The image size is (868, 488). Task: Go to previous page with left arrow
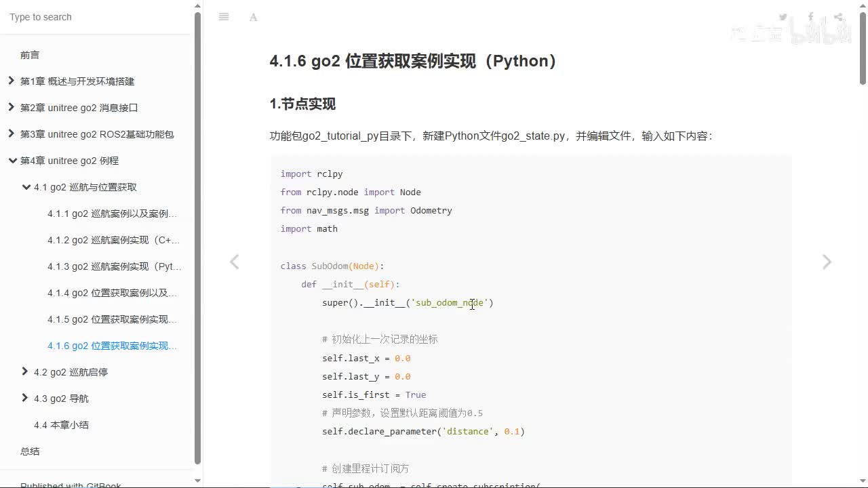click(234, 262)
